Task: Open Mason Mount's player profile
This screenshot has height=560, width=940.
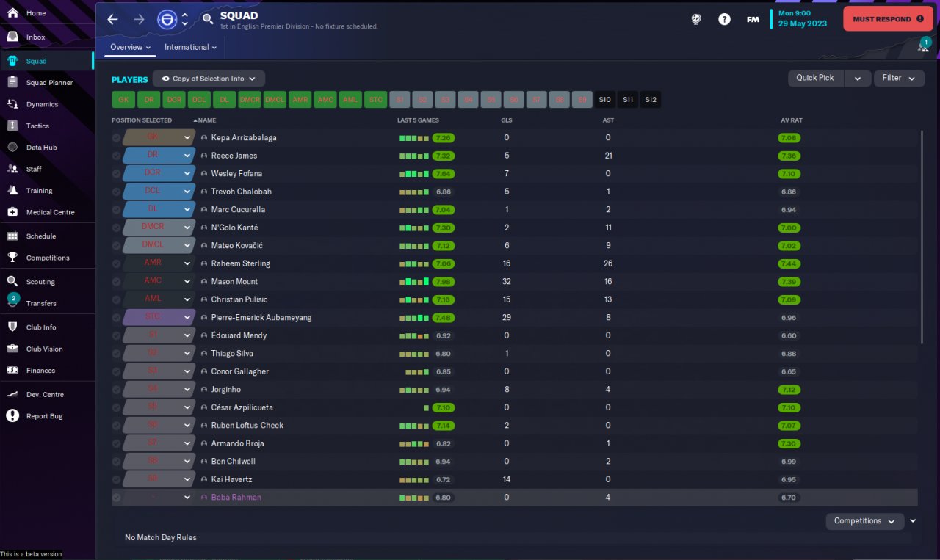Action: [x=234, y=282]
